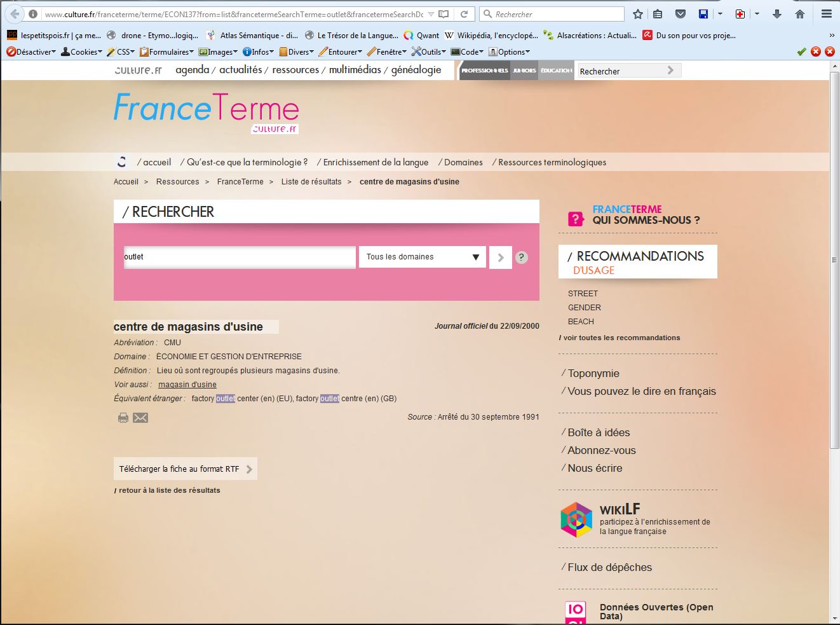Open the downloads arrow icon
Screen dimensions: 840x625
tap(776, 14)
